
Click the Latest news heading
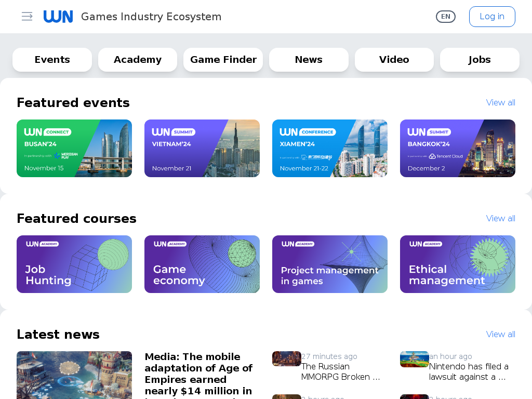(58, 334)
